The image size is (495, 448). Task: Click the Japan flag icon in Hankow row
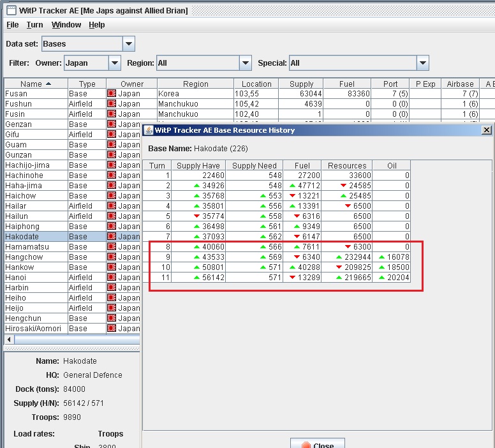coord(112,267)
